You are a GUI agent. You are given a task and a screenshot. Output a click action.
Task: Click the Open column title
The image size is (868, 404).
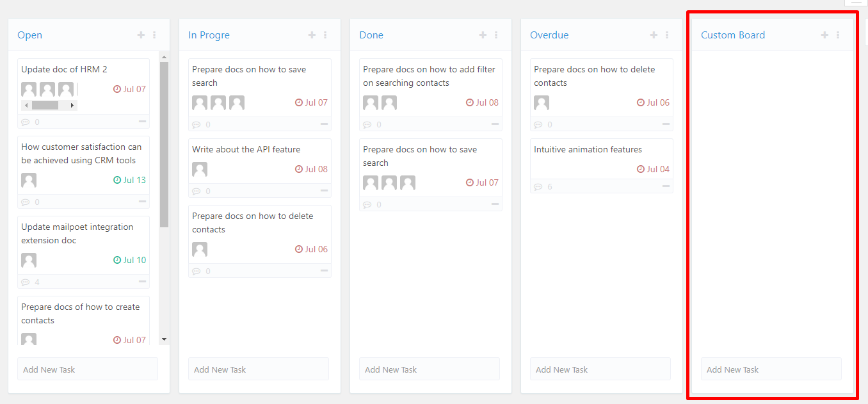pos(30,35)
